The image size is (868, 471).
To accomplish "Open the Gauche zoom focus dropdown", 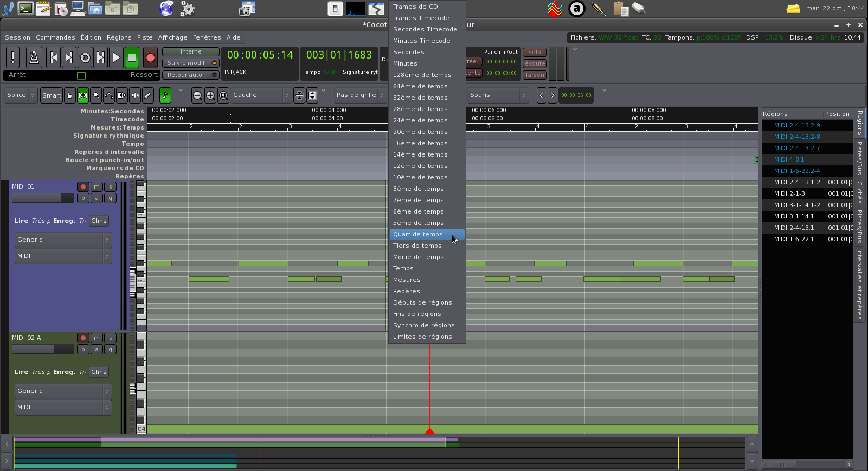I will point(261,95).
